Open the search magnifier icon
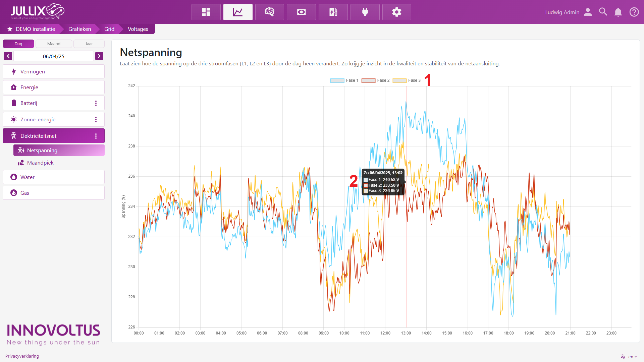The height and width of the screenshot is (362, 644). point(603,12)
